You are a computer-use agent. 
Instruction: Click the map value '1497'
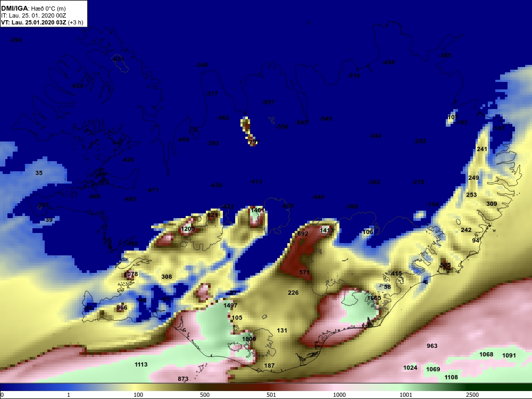[230, 305]
